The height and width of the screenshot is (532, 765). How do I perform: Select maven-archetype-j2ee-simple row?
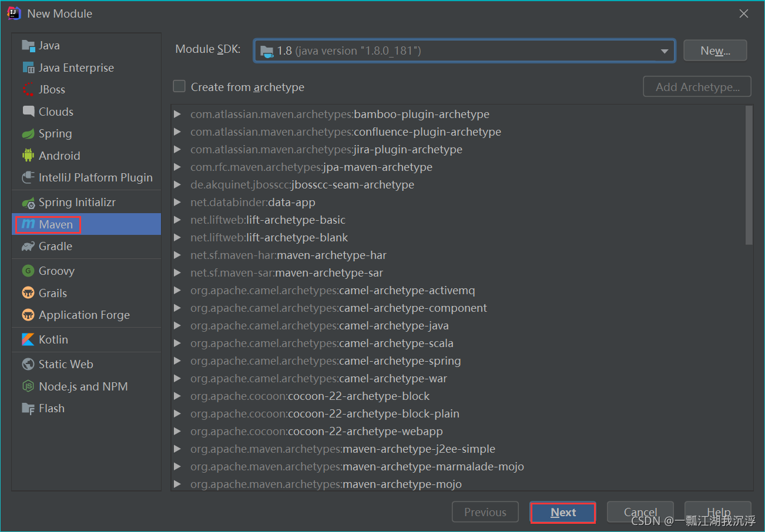pyautogui.click(x=458, y=449)
